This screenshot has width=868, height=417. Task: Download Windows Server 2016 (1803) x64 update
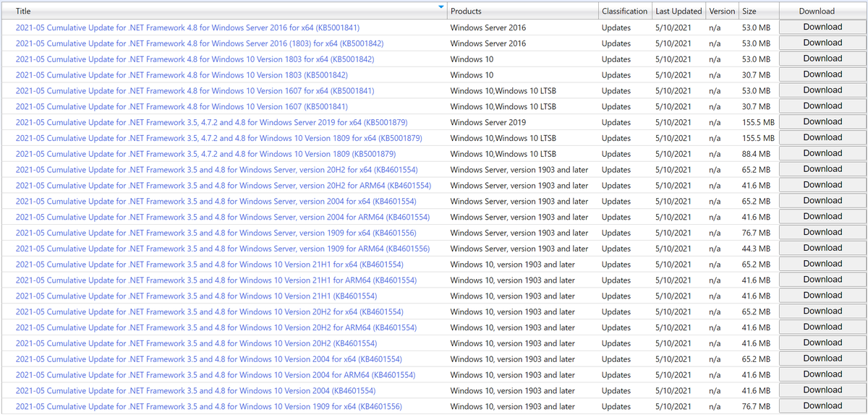click(x=822, y=43)
